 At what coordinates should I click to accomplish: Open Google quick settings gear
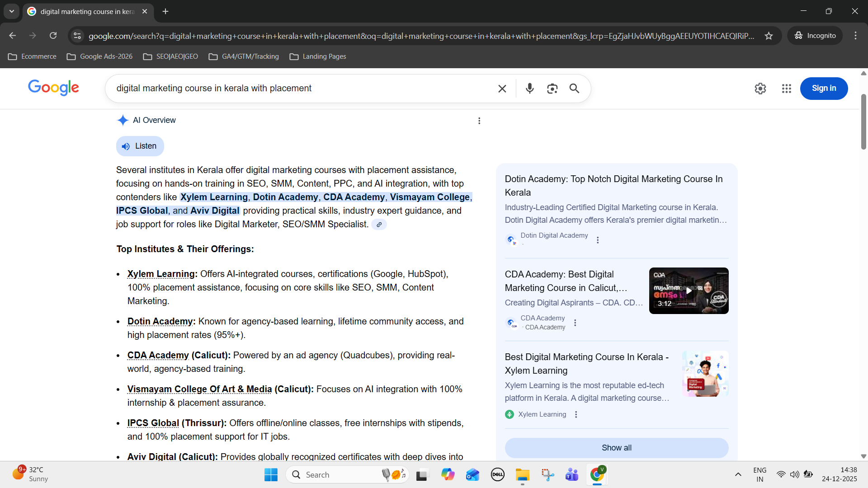click(760, 89)
